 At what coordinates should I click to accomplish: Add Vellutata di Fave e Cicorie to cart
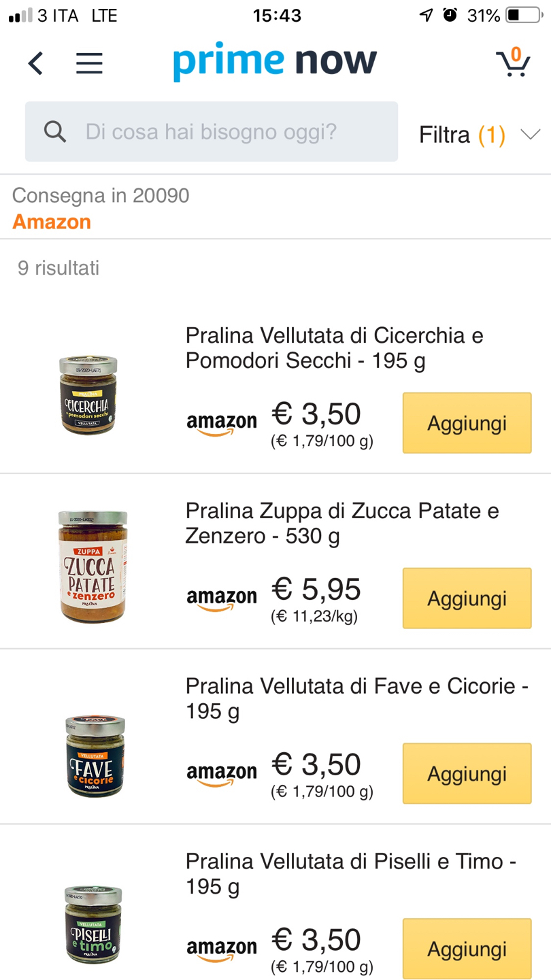point(467,774)
